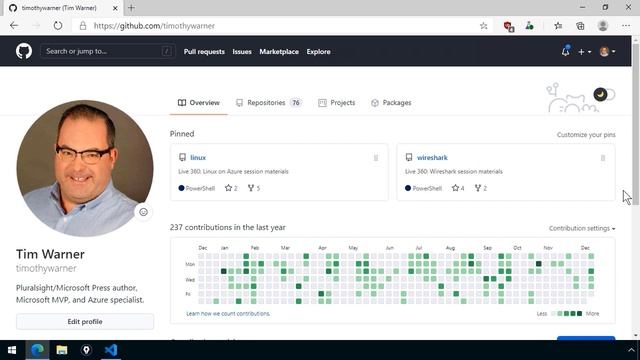
Task: Open Visual Studio Code from taskbar
Action: (111, 350)
